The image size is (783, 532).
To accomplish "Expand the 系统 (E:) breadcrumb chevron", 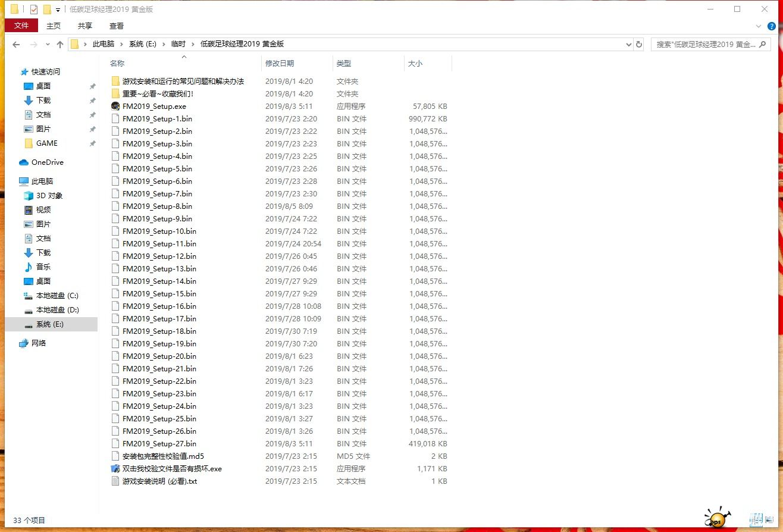I will 164,44.
